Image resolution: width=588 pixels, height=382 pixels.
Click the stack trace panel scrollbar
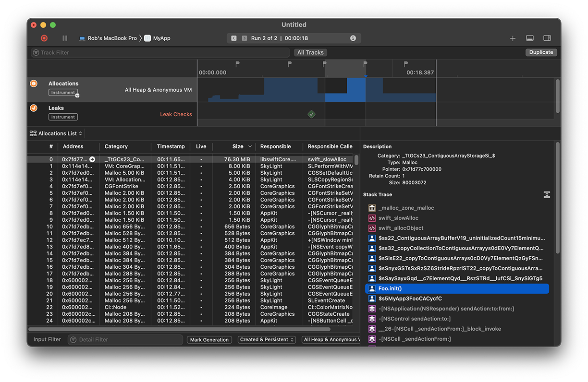pyautogui.click(x=557, y=197)
